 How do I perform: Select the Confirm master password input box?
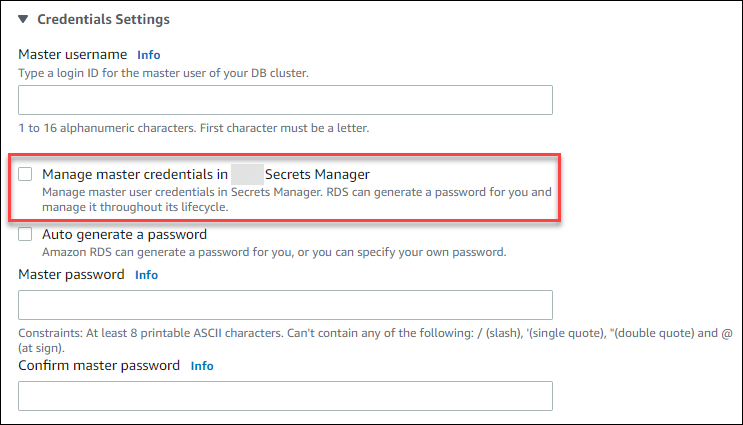coord(285,396)
